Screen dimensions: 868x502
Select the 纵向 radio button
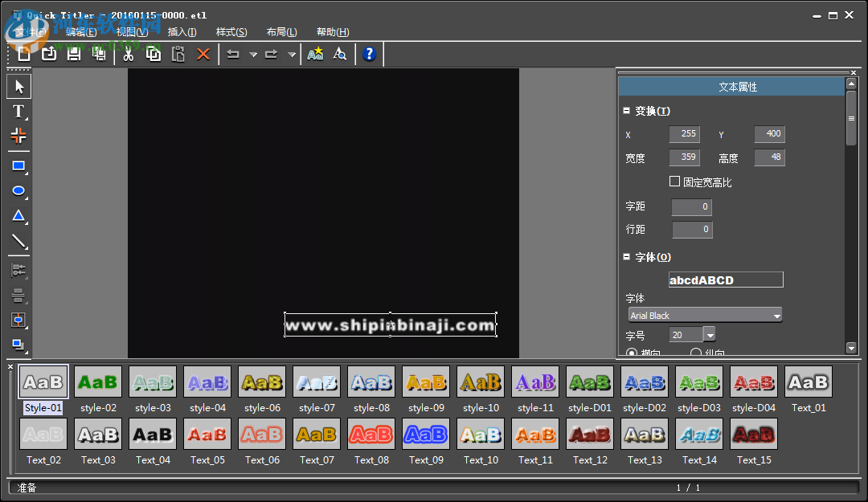pyautogui.click(x=696, y=353)
